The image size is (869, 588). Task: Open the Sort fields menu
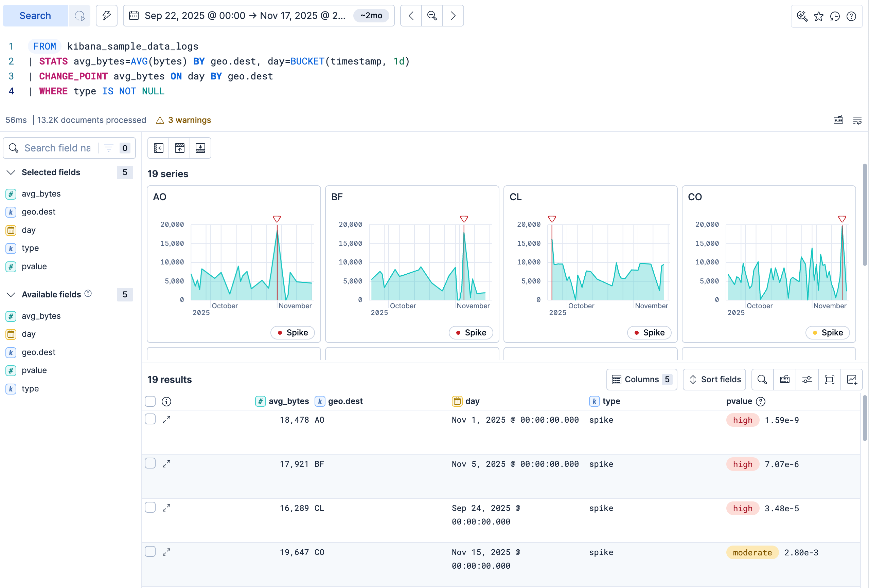pyautogui.click(x=714, y=380)
